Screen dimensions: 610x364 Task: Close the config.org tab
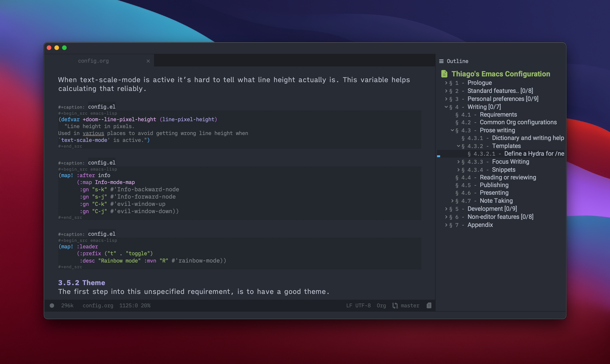click(x=148, y=61)
